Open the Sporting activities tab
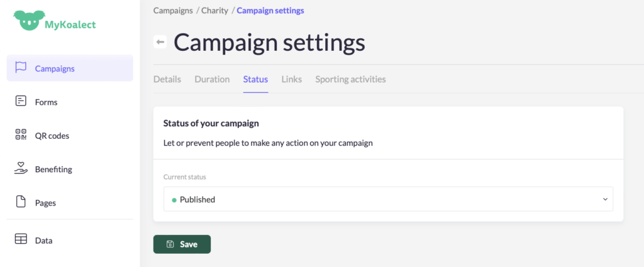This screenshot has height=267, width=644. coord(350,79)
